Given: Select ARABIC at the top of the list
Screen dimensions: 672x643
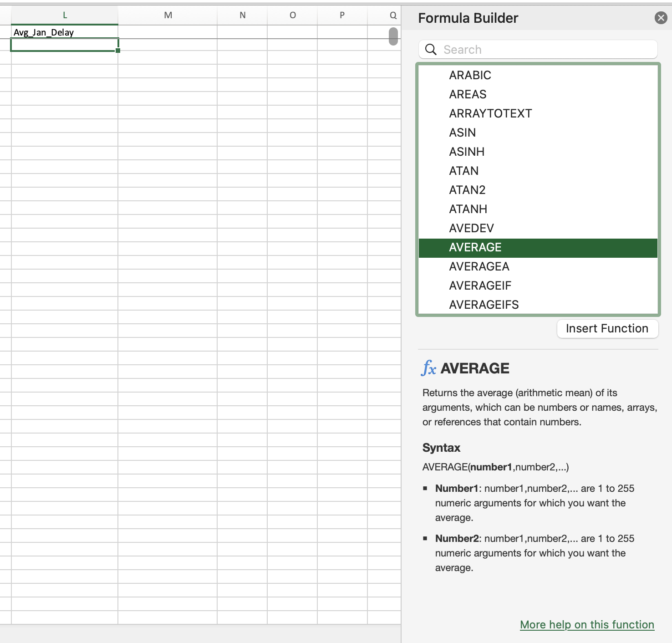Looking at the screenshot, I should (x=470, y=75).
